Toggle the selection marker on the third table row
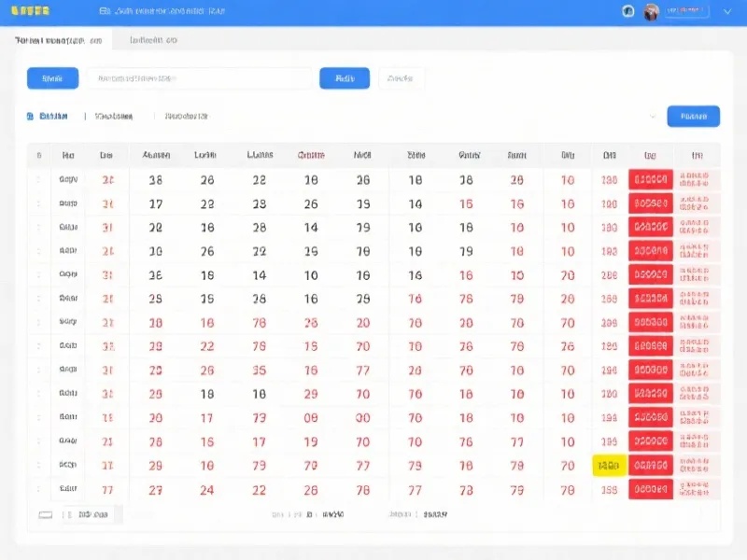 tap(38, 227)
